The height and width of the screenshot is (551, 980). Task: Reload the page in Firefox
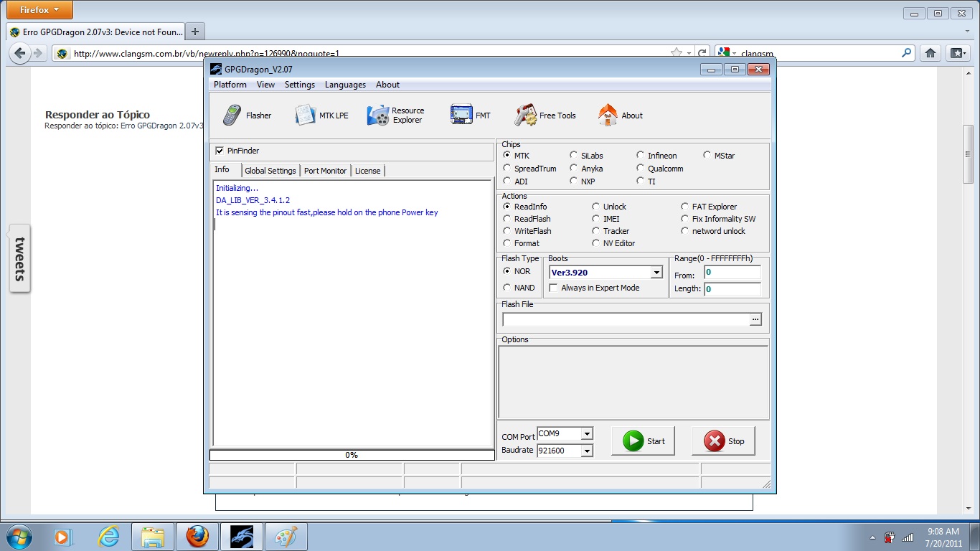[702, 53]
